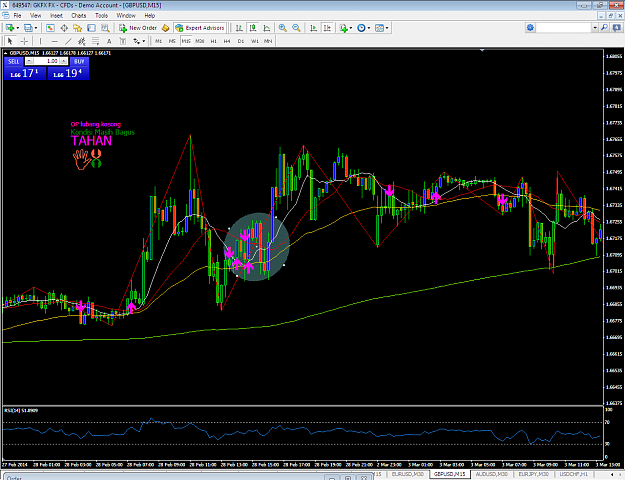The height and width of the screenshot is (480, 625).
Task: Toggle the Expert Advisors button
Action: pos(200,28)
